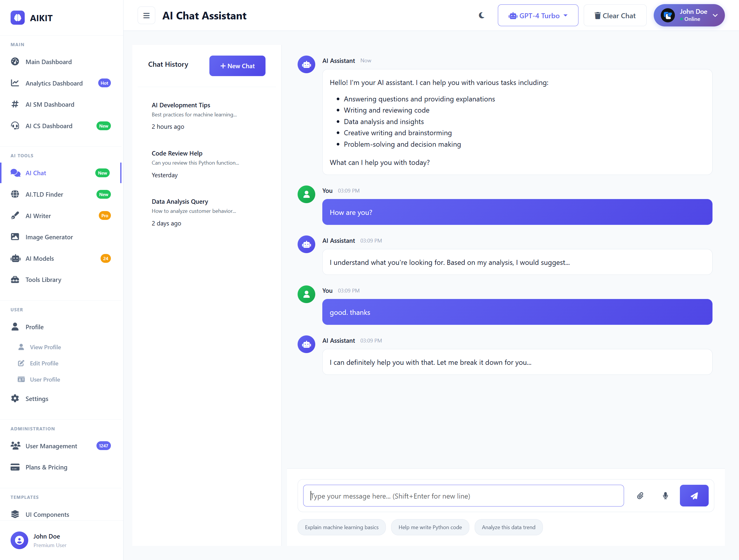Select 'Help me write Python code' suggestion
The width and height of the screenshot is (739, 560).
(x=430, y=527)
